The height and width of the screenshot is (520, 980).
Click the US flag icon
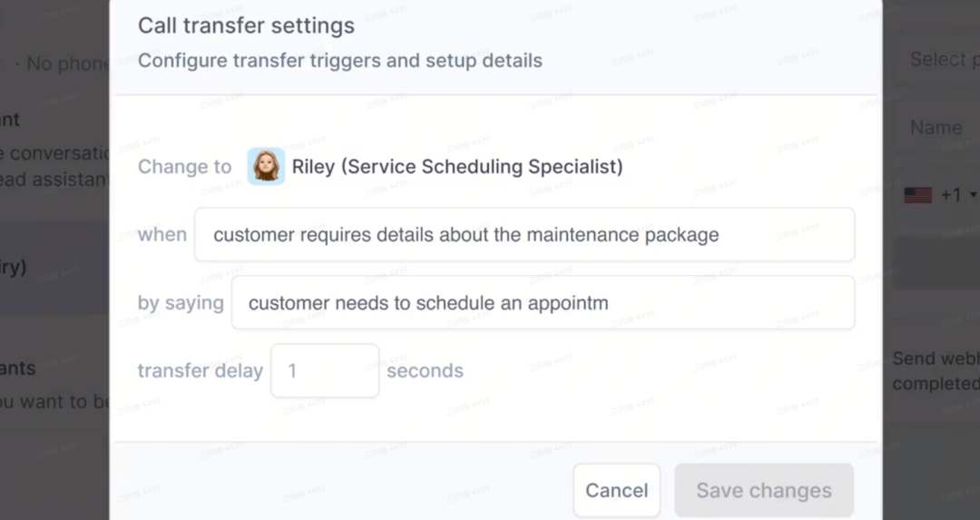(918, 195)
